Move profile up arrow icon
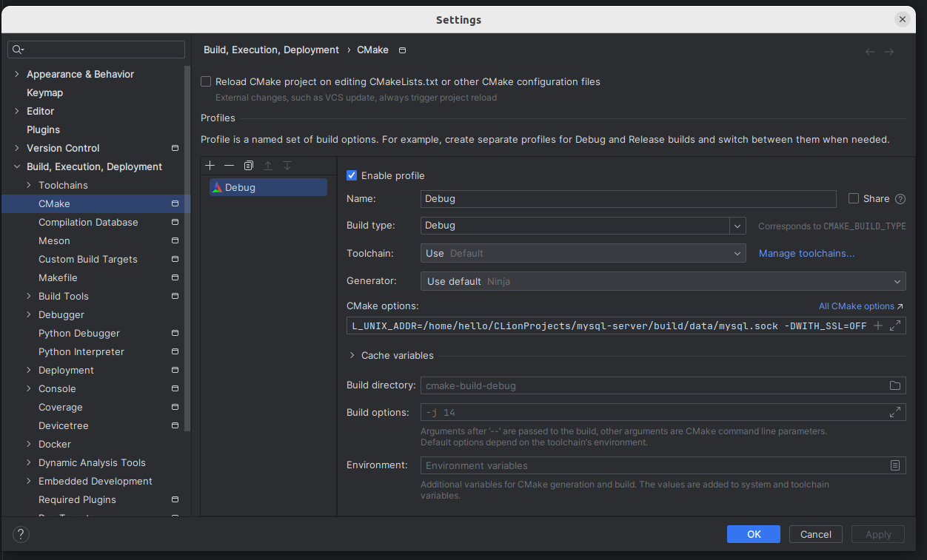This screenshot has height=560, width=927. click(x=268, y=166)
